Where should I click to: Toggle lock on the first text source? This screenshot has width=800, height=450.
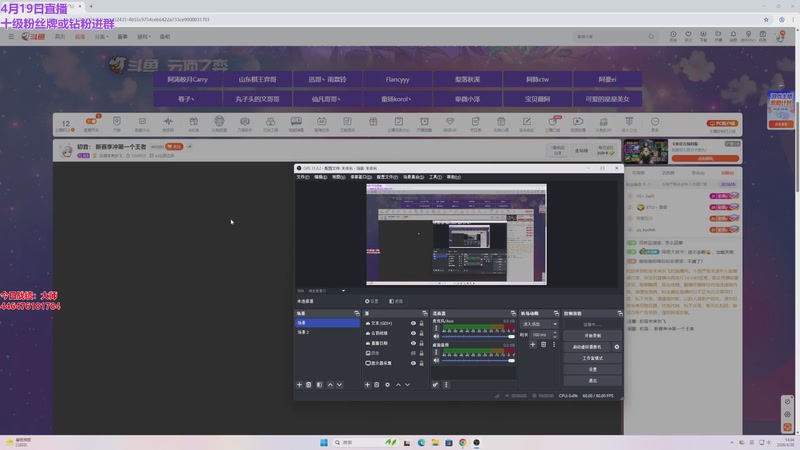421,323
